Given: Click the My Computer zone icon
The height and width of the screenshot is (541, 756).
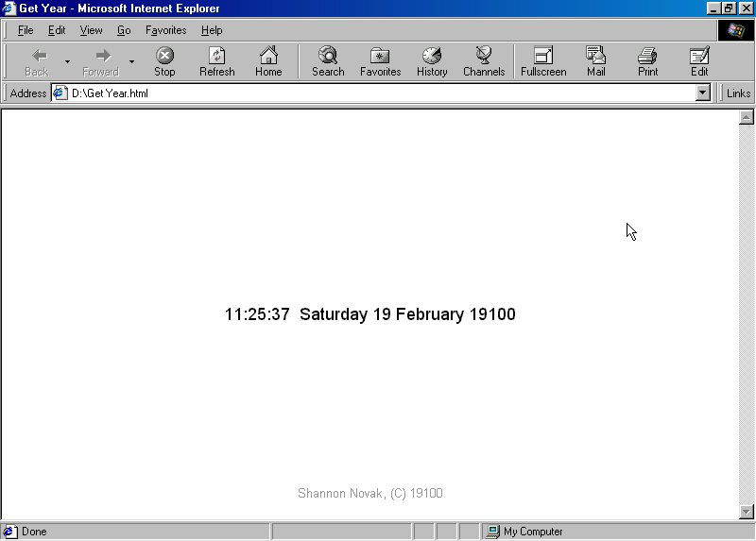Looking at the screenshot, I should point(492,532).
